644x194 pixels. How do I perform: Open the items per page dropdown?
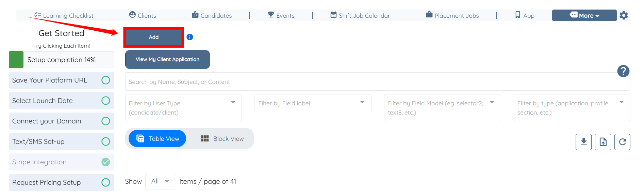[x=161, y=181]
